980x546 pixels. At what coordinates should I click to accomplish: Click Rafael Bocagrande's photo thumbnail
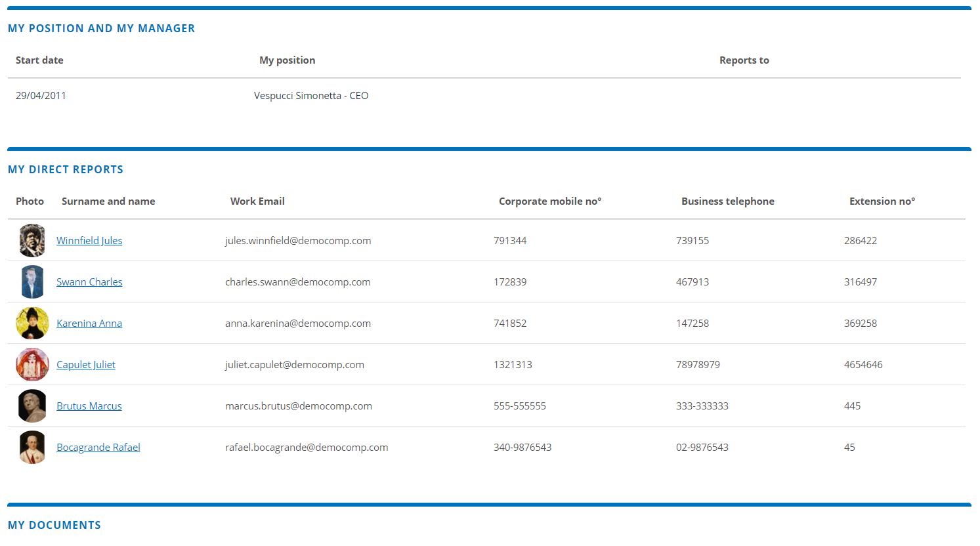click(x=32, y=447)
